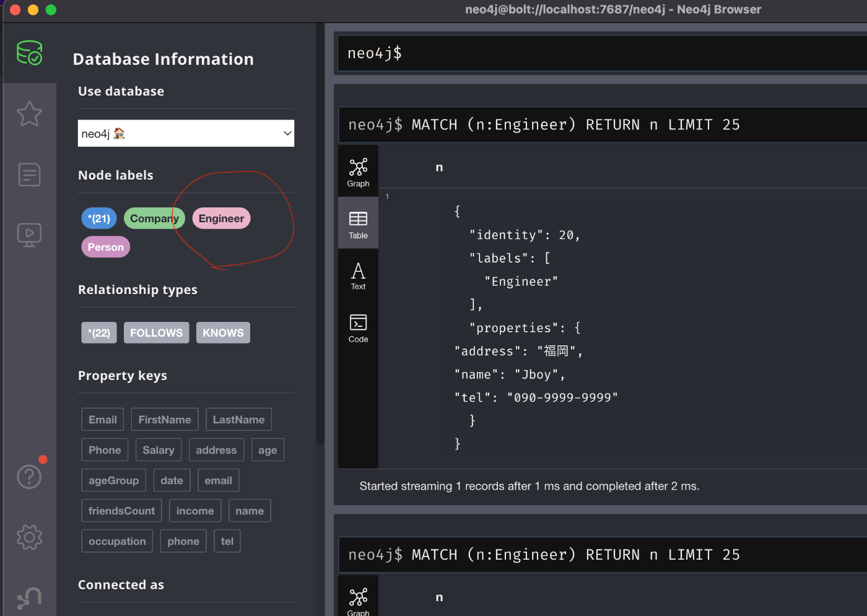Click the age property key
The width and height of the screenshot is (867, 616).
pos(268,449)
